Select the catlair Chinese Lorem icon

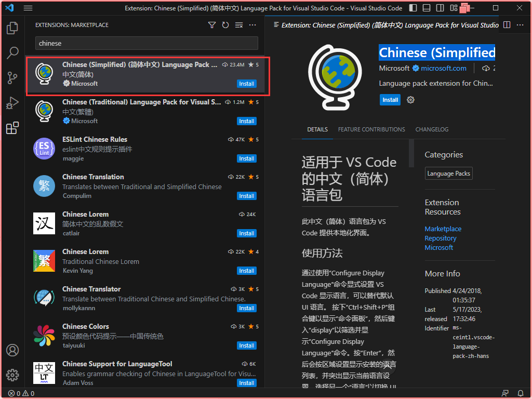click(x=44, y=223)
